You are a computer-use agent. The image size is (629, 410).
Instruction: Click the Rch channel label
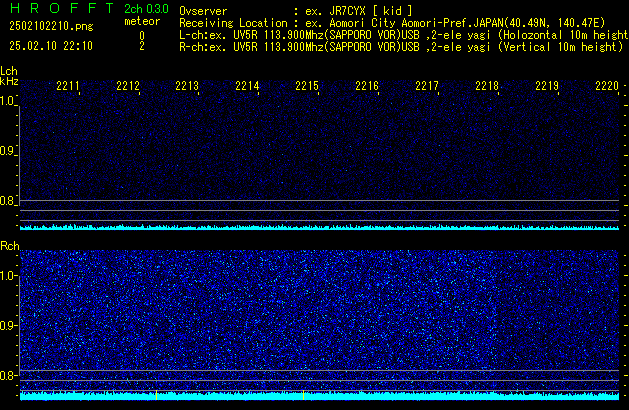(x=10, y=246)
